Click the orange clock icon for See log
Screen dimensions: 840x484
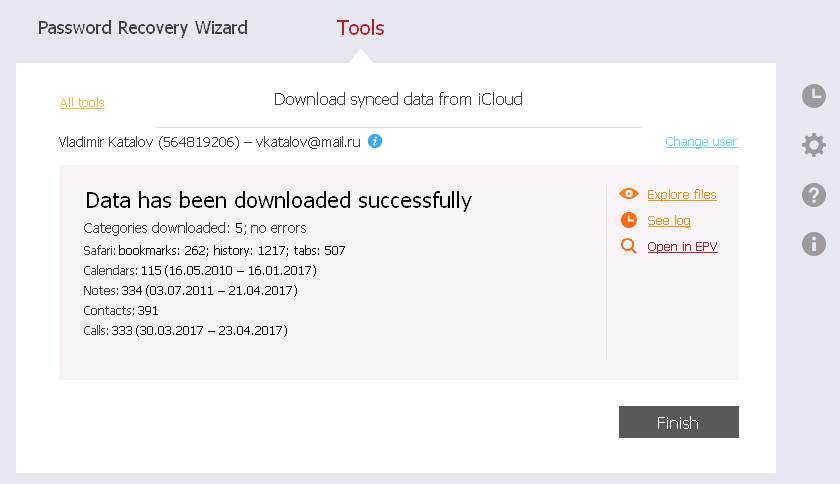[x=629, y=220]
